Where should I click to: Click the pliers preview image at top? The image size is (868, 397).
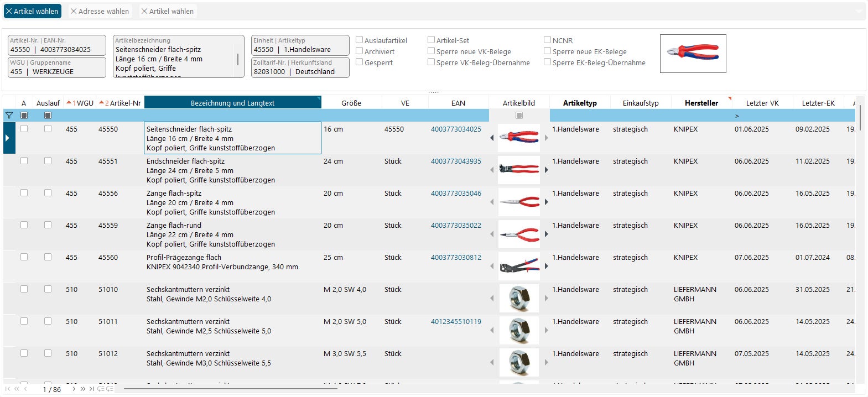click(x=693, y=53)
